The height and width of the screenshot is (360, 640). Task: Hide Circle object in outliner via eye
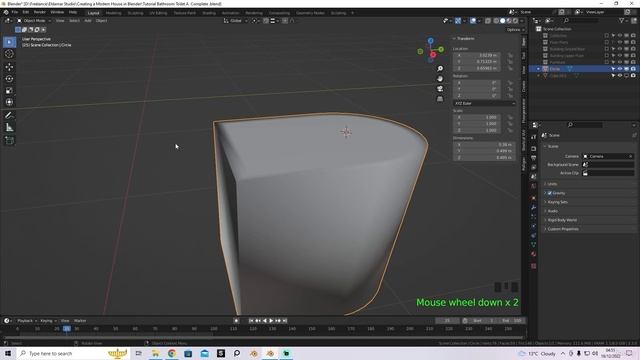[620, 69]
